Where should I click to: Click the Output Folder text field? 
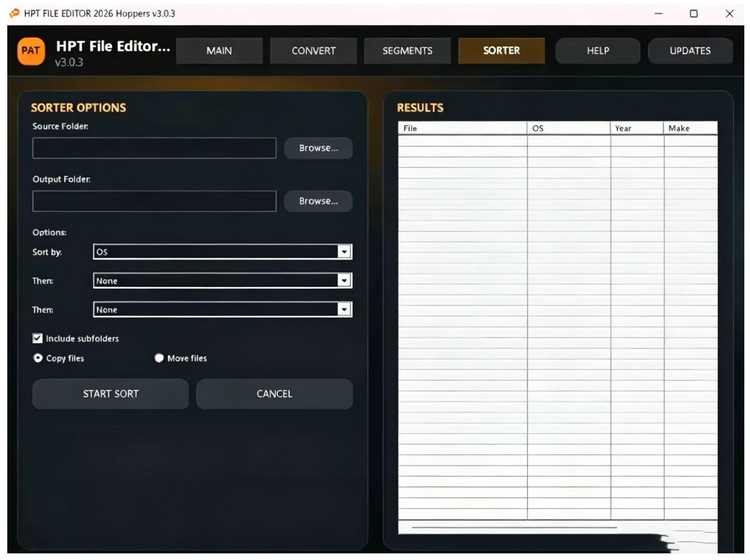tap(154, 201)
